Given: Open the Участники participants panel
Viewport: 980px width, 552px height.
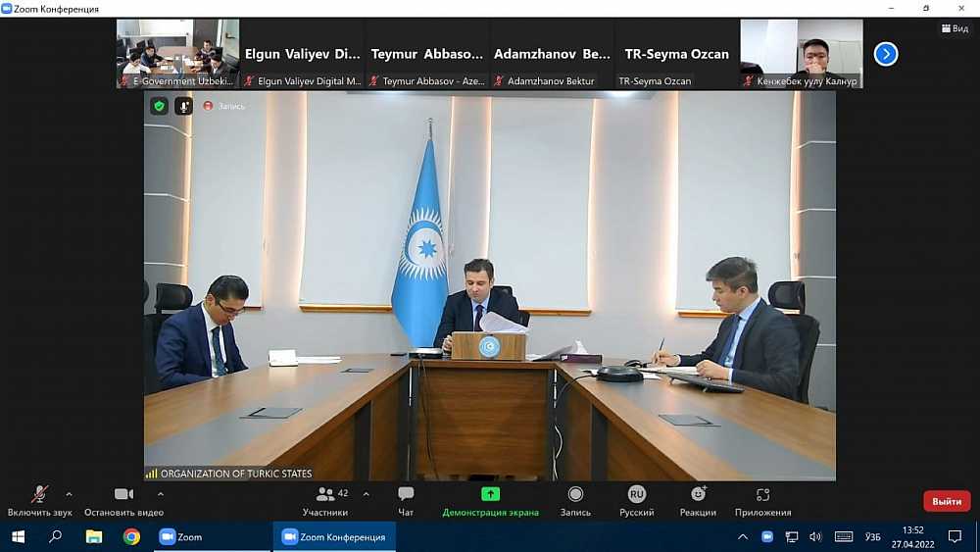Looking at the screenshot, I should 325,500.
